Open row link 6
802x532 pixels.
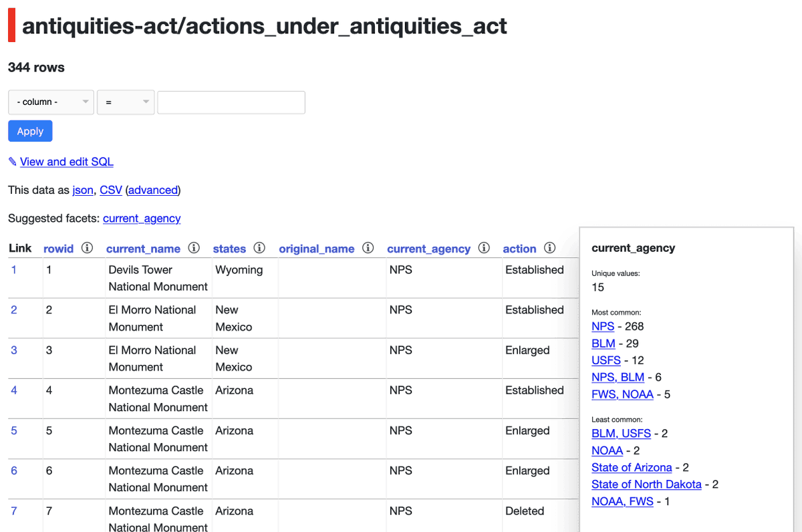14,471
